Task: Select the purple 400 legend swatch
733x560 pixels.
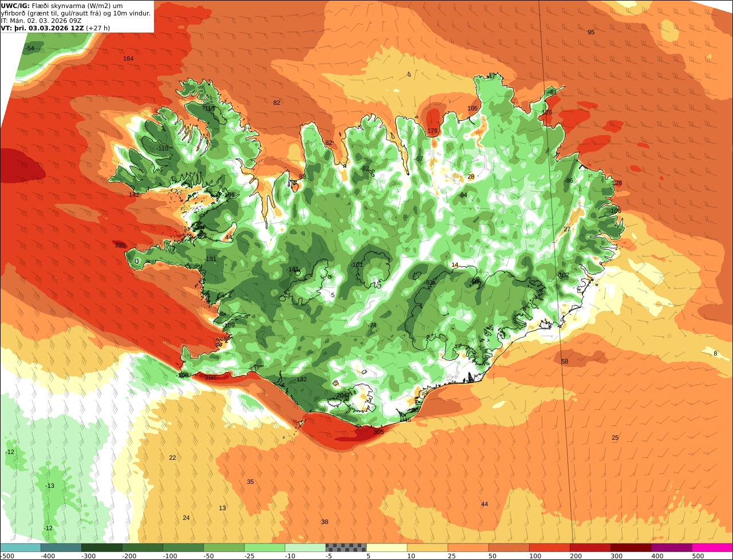Action: pyautogui.click(x=672, y=547)
